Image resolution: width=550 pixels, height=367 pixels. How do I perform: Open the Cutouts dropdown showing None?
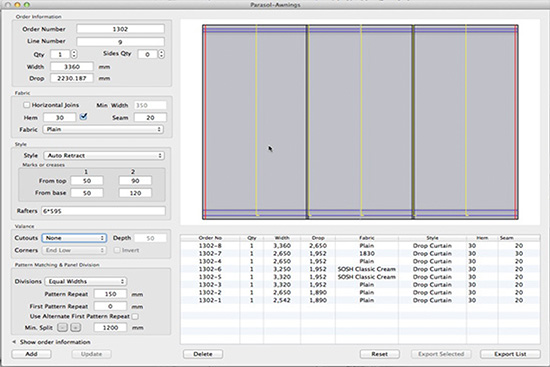click(x=74, y=238)
